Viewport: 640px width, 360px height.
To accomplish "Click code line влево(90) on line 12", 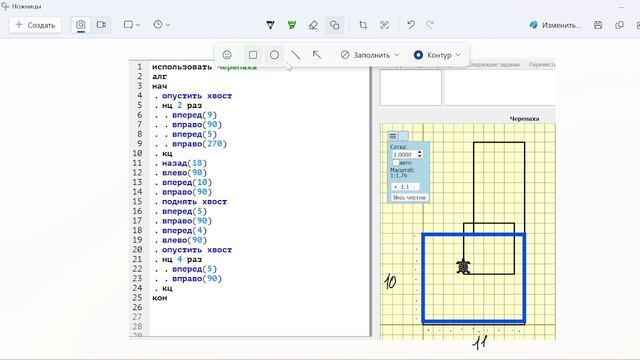I will [184, 173].
